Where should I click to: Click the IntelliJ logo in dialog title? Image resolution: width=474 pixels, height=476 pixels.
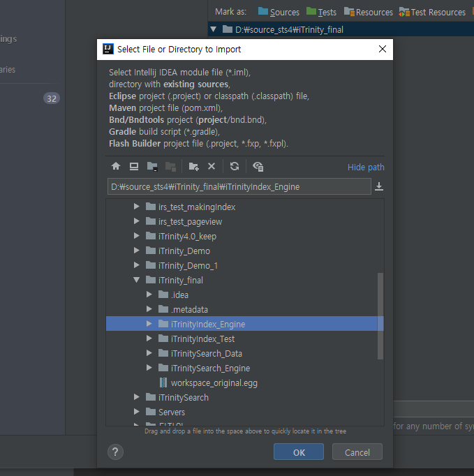[108, 49]
